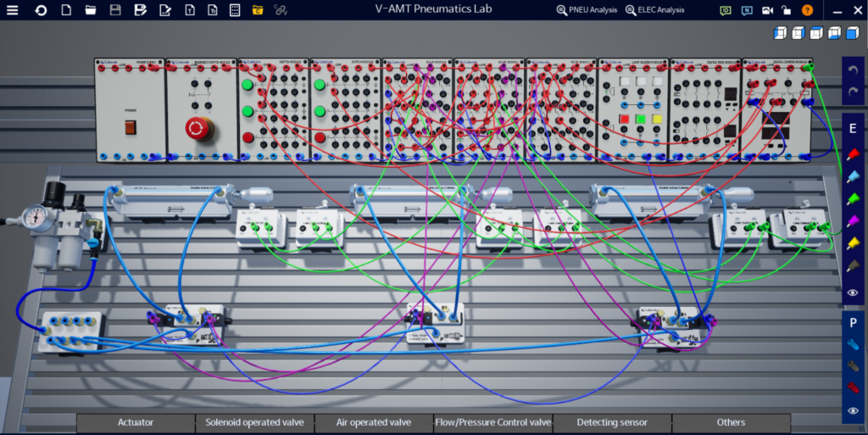The image size is (868, 435).
Task: Select the air distribution manifold block
Action: tap(71, 332)
